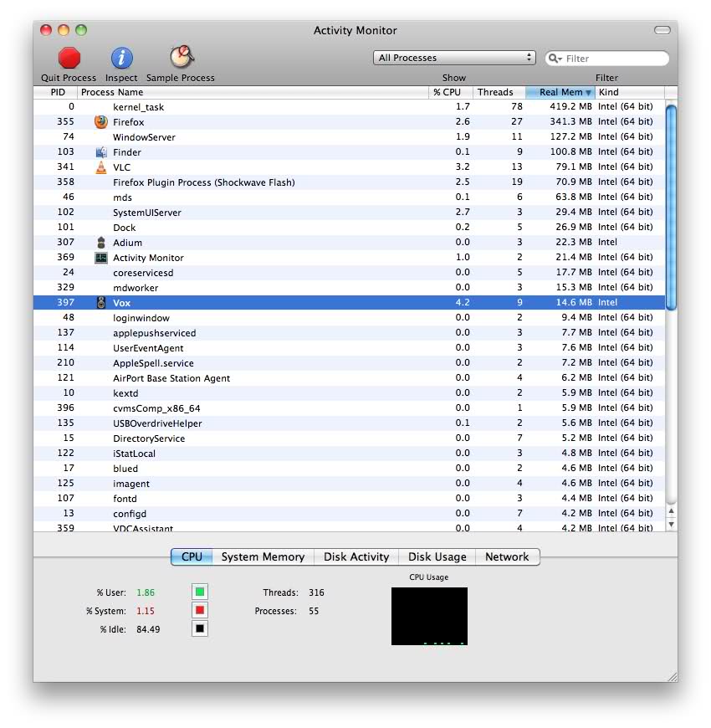The image size is (711, 728).
Task: Select the mds process row
Action: [x=349, y=197]
